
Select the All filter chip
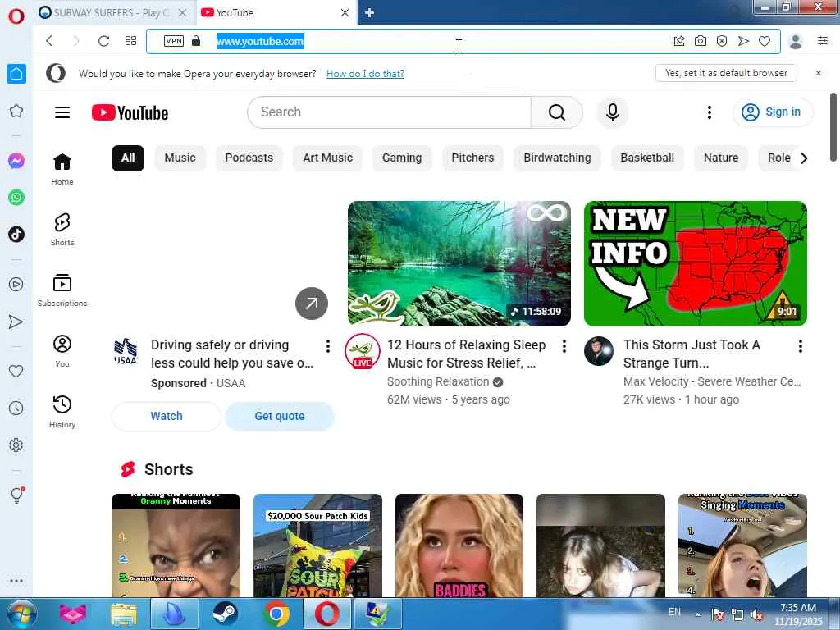128,158
